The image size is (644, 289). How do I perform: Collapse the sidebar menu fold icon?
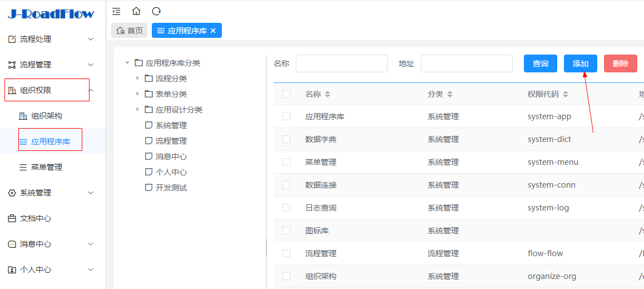pos(116,11)
